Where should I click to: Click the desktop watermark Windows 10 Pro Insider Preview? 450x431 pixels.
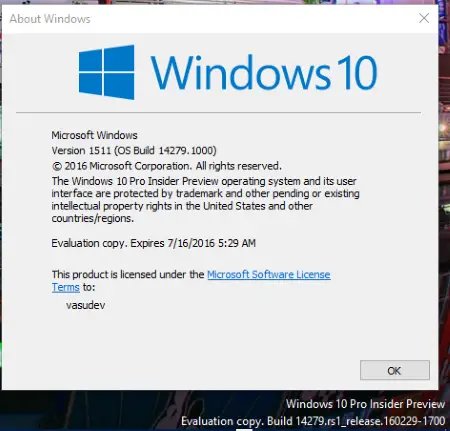coord(366,404)
